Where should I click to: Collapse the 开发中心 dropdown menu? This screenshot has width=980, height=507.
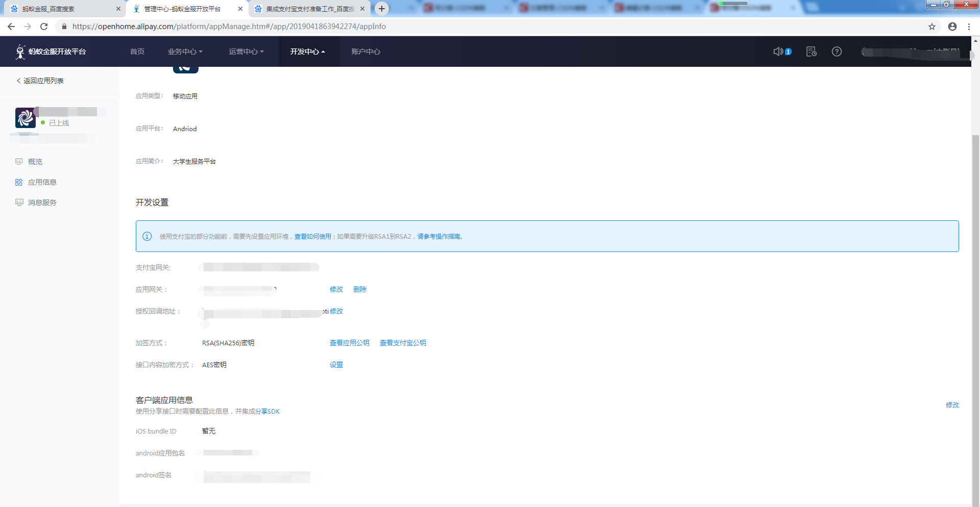click(x=308, y=52)
